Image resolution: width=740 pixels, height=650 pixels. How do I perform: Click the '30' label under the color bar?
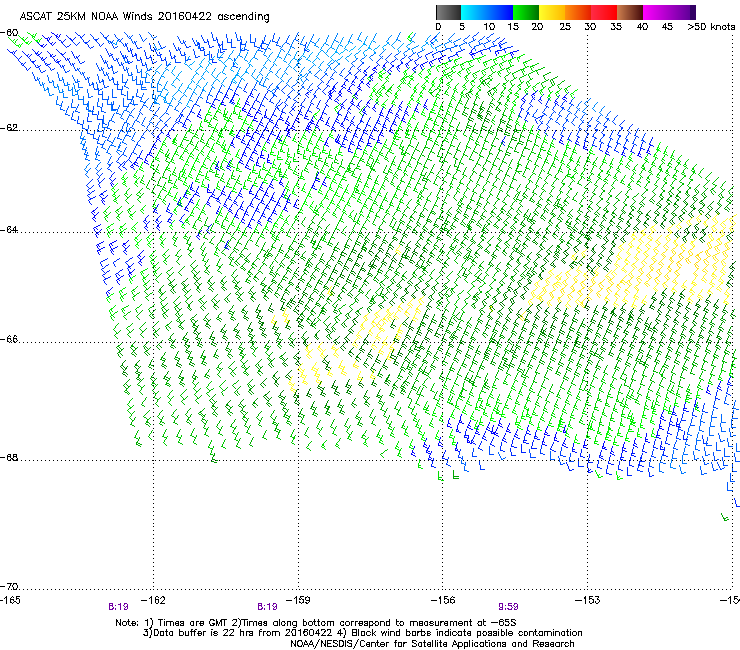(x=590, y=27)
